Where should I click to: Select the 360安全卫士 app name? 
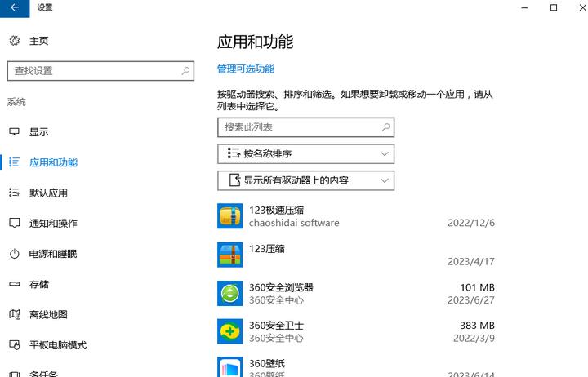click(277, 326)
